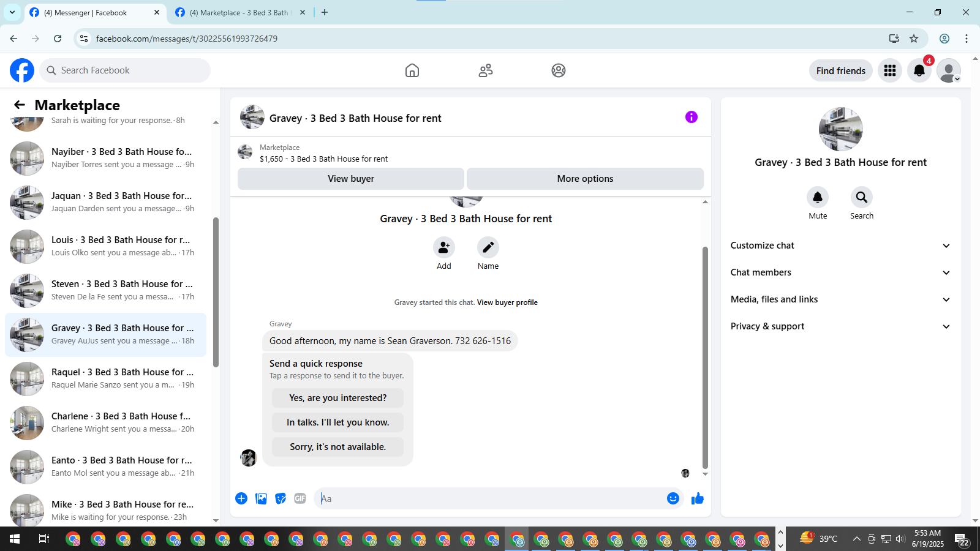Send 'In talks. I'll let you know.' response
This screenshot has width=980, height=551.
click(337, 422)
